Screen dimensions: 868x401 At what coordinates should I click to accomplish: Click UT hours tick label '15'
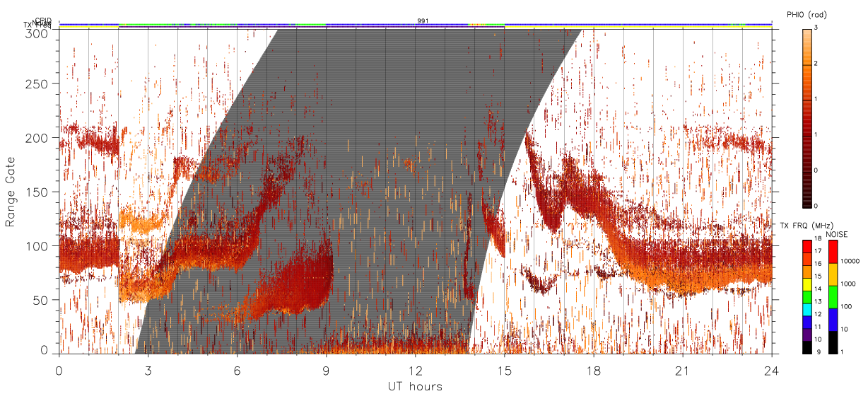point(505,371)
